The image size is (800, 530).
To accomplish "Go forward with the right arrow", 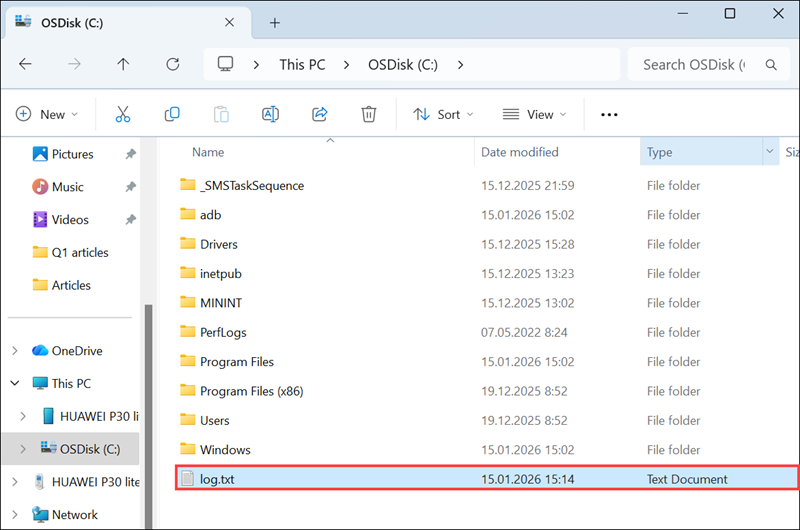I will (74, 64).
